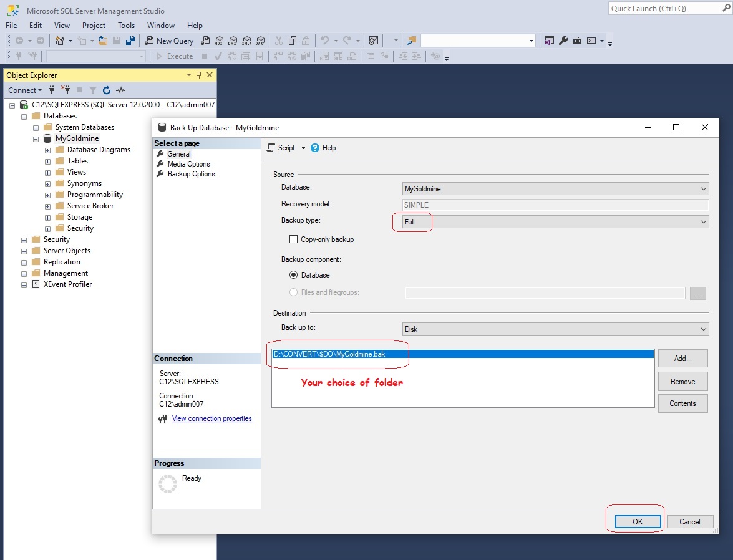Select the MyGoldmine.bak destination path entry
This screenshot has width=733, height=560.
(x=463, y=354)
